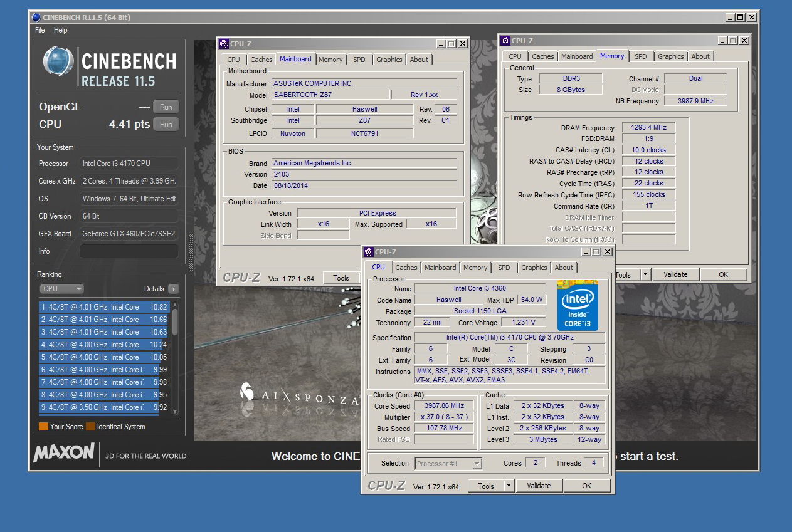Image resolution: width=792 pixels, height=532 pixels.
Task: Click DRAM Frequency value 1293.4 MHz
Action: point(648,127)
